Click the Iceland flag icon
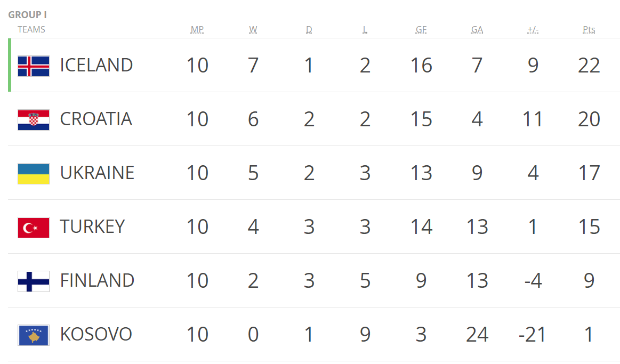The image size is (620, 364). (34, 66)
